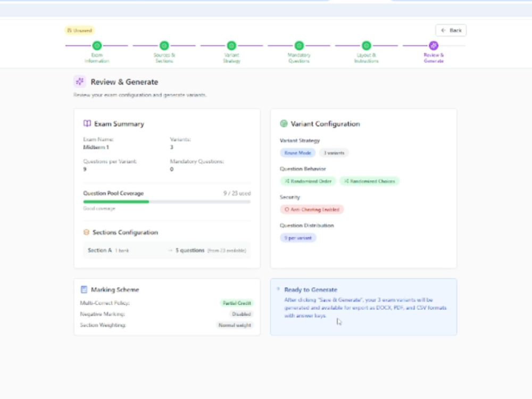
Task: Click the exam name 'Midterm 1'
Action: click(x=96, y=147)
